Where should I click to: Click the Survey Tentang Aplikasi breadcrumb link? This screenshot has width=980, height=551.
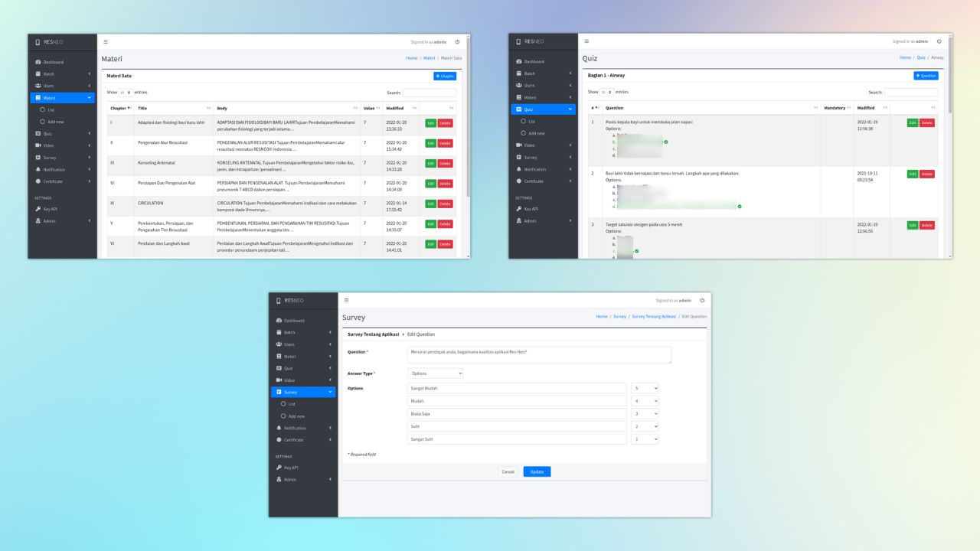coord(653,316)
